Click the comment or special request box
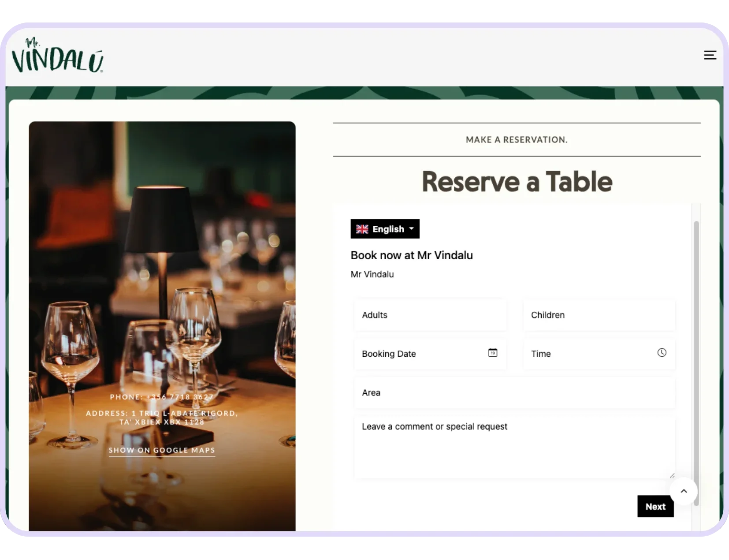 click(x=514, y=447)
